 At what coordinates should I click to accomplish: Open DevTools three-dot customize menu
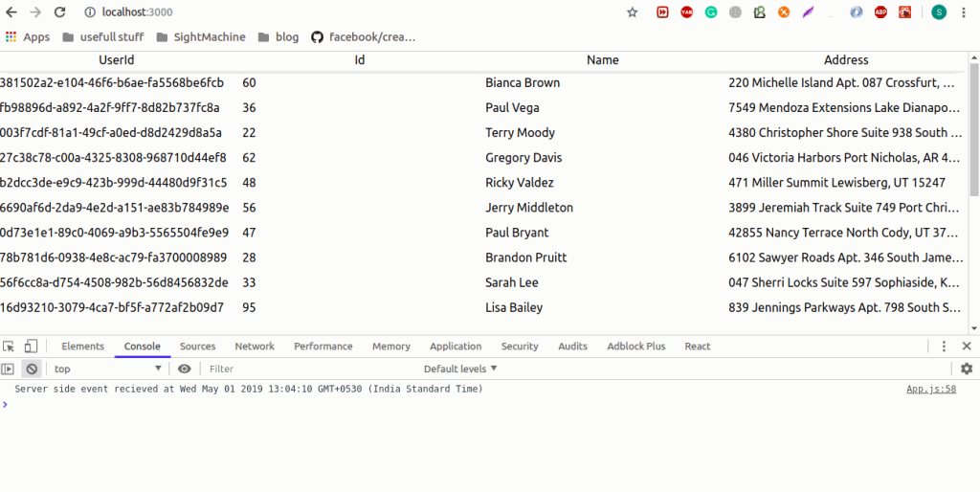tap(945, 347)
